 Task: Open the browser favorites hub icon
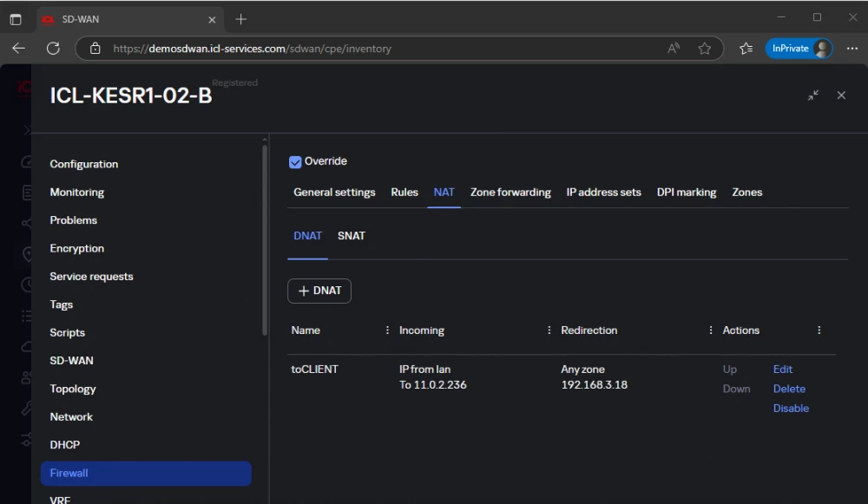tap(746, 49)
